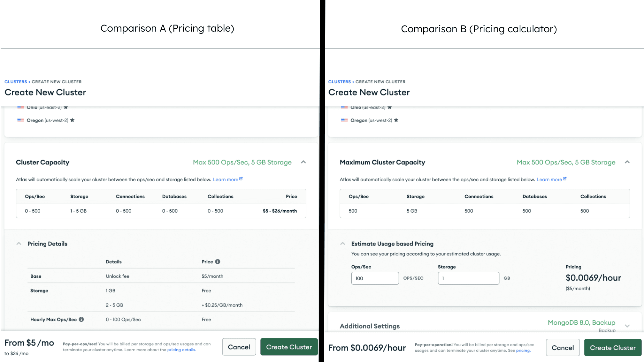Click the Ops/Sec input field showing 100
This screenshot has width=644, height=362.
tap(375, 278)
